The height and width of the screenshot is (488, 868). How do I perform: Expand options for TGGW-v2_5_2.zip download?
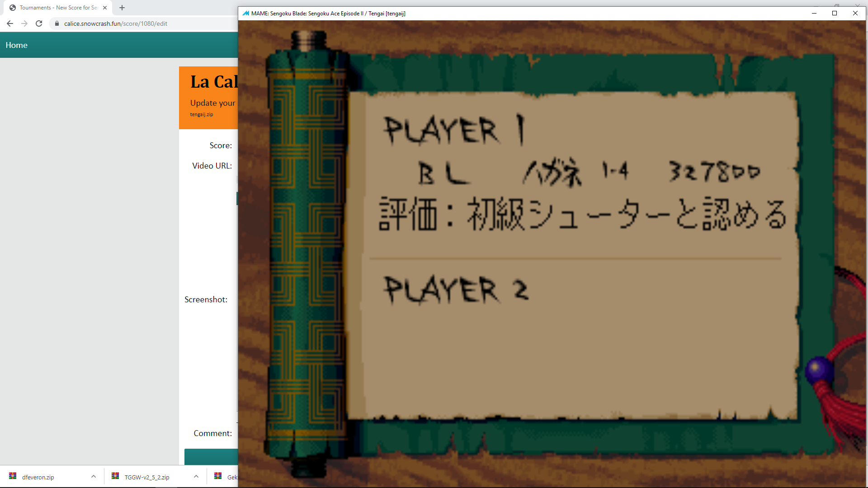pos(196,476)
